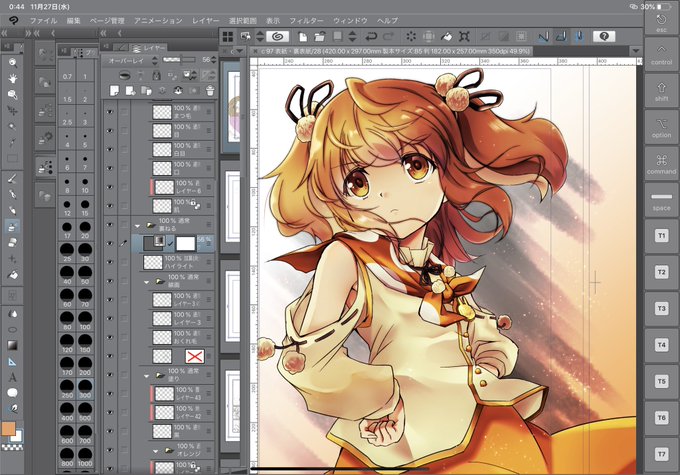Select the Fill bucket tool
Viewport: 680px width, 475px height.
[13, 275]
